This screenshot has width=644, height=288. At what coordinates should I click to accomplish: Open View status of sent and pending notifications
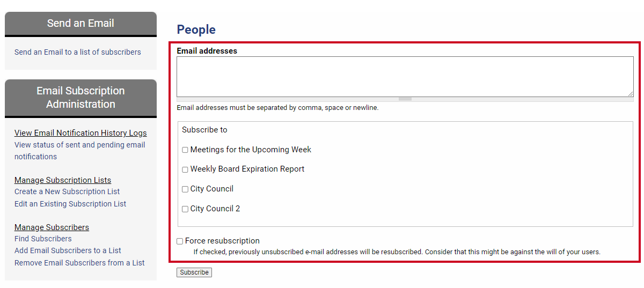click(80, 151)
